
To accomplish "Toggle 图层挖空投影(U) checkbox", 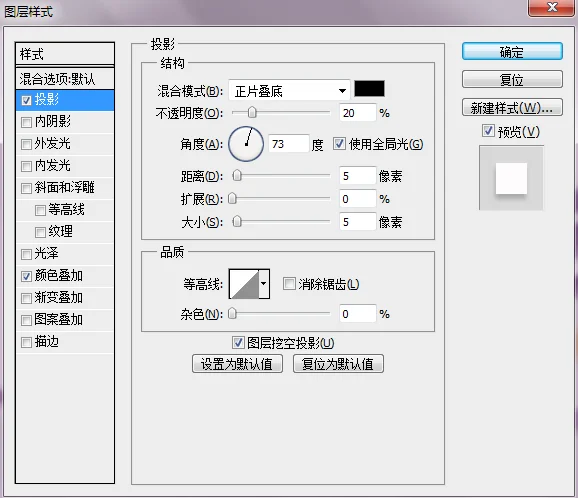I will click(x=238, y=342).
